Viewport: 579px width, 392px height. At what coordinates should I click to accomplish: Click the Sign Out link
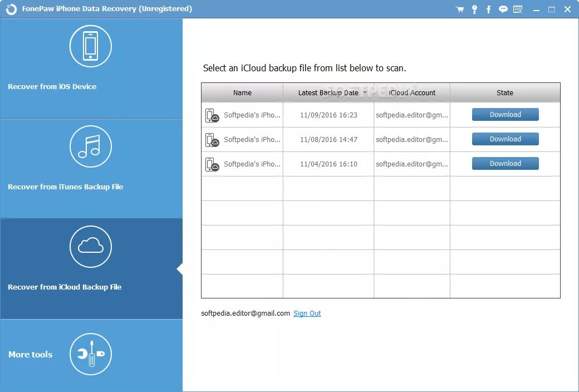(x=307, y=313)
